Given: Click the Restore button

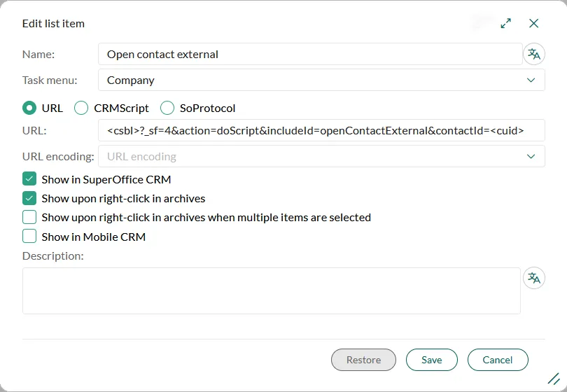Looking at the screenshot, I should [363, 360].
